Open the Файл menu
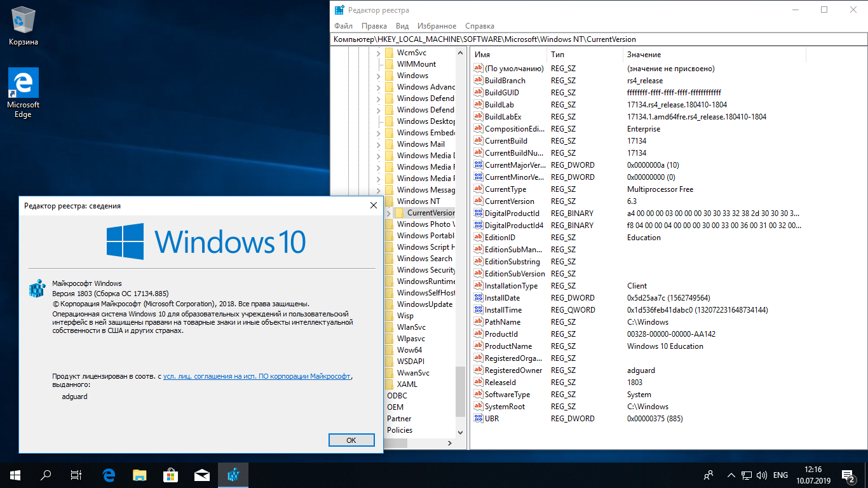Screen dimensions: 868x488 tap(343, 26)
